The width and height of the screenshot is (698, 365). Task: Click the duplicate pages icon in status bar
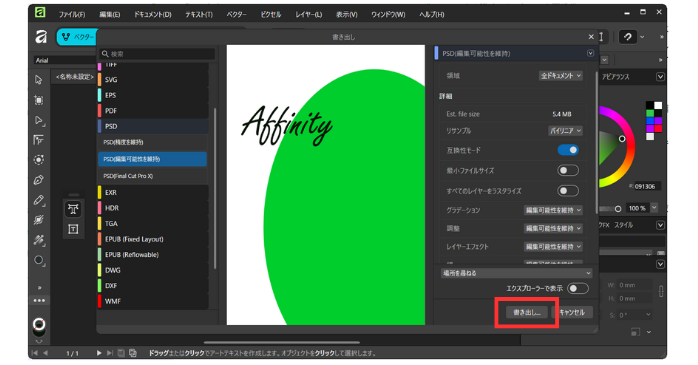coord(133,353)
